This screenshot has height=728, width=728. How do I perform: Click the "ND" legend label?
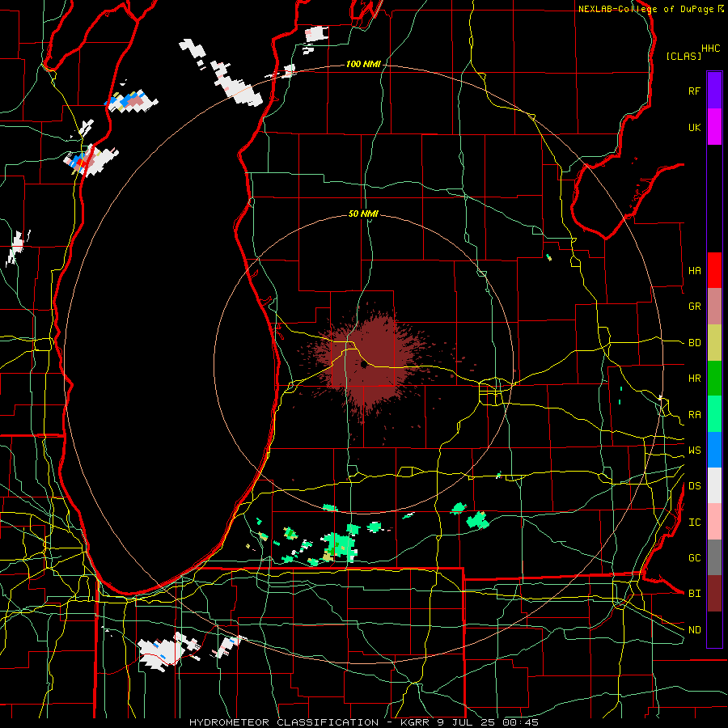[x=694, y=630]
